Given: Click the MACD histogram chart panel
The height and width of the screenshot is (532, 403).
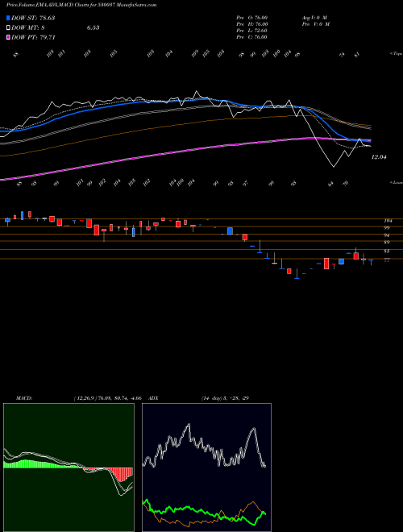Looking at the screenshot, I should pos(69,468).
